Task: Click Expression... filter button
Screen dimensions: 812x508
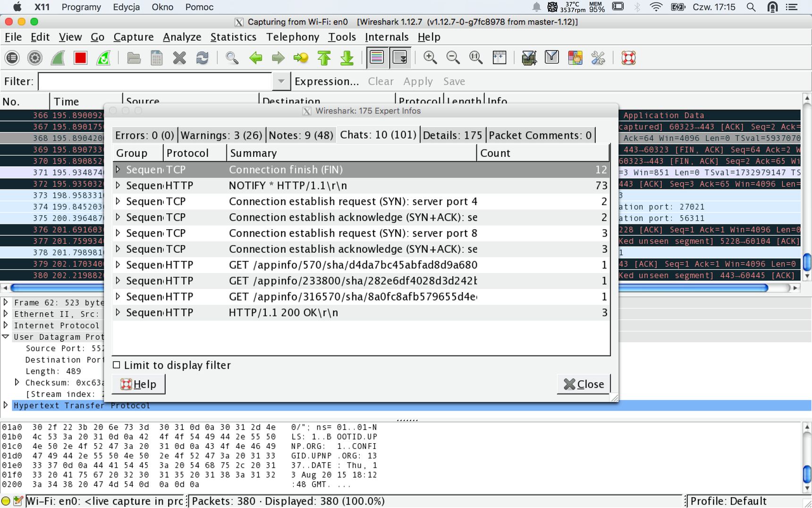Action: [327, 81]
